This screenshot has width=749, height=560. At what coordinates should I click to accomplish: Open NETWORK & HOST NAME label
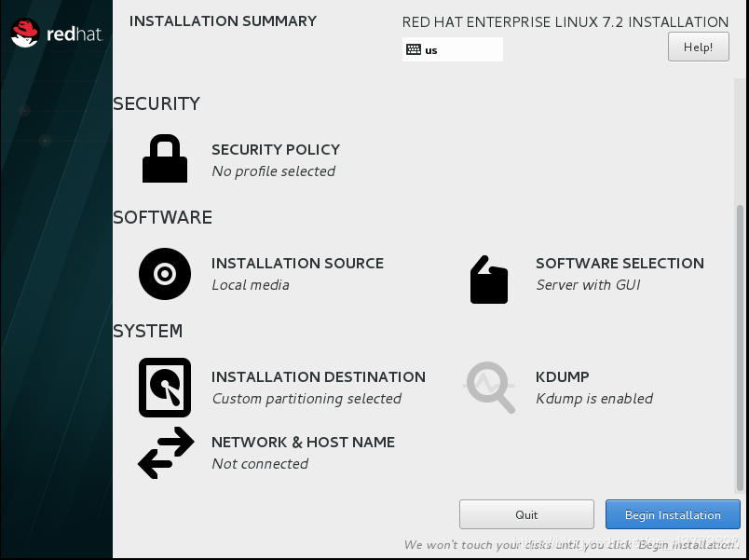(x=304, y=442)
